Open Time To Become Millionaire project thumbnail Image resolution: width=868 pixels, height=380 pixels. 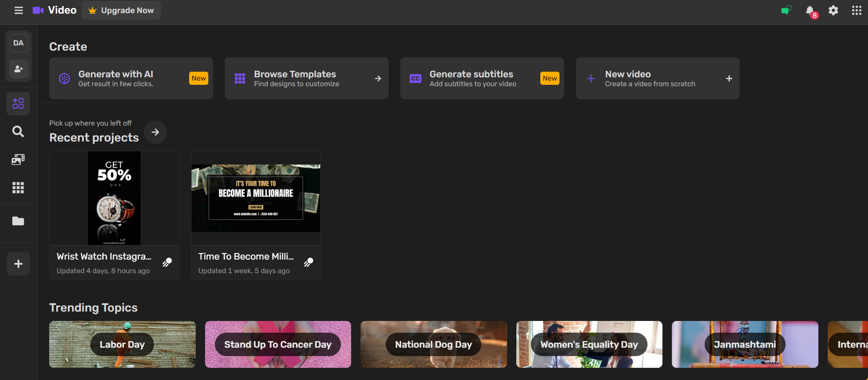tap(256, 198)
